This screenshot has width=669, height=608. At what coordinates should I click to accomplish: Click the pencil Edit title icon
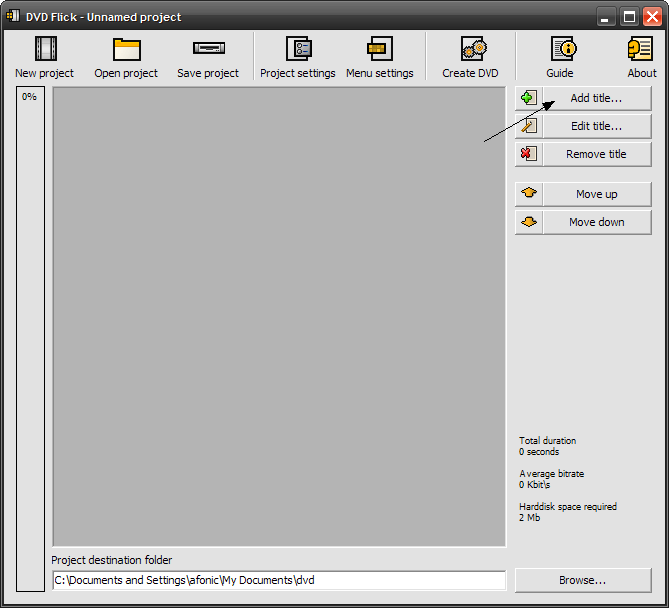pos(529,126)
